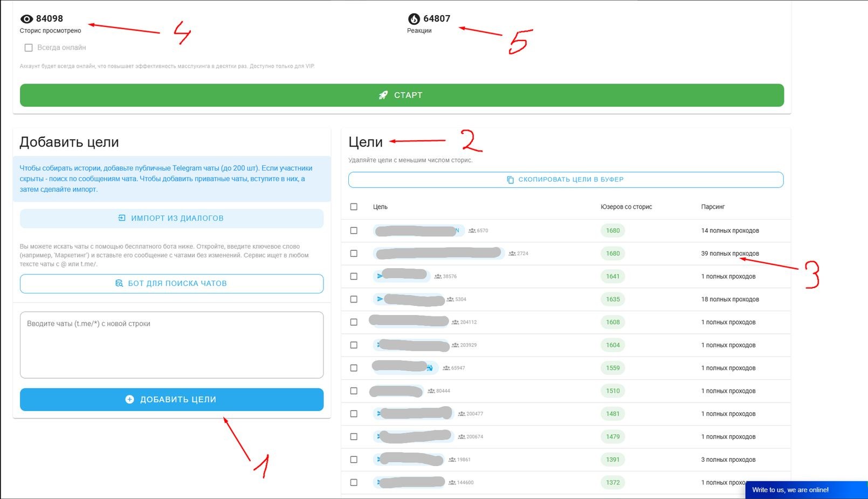The image size is (868, 499).
Task: Check the row with 3 полных проходов
Action: tap(354, 460)
